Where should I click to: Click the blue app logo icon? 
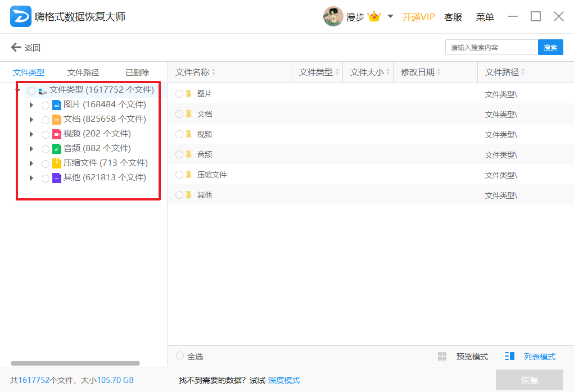20,16
